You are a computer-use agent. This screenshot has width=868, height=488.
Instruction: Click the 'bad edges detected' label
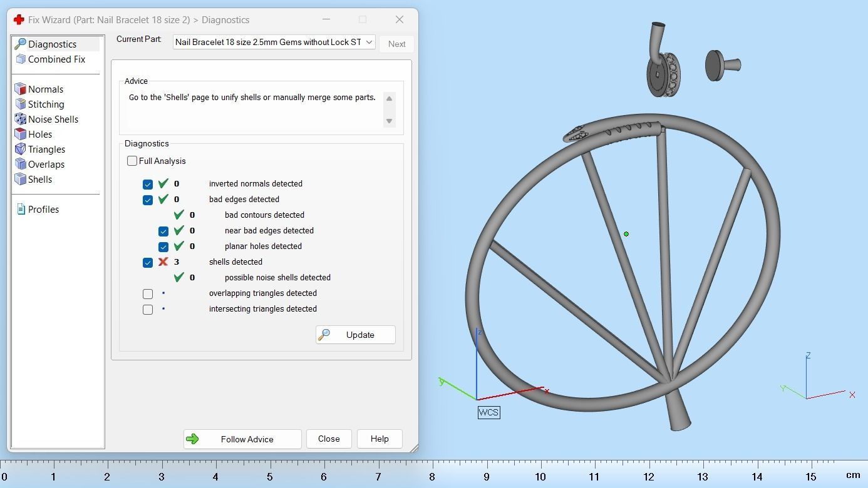pos(244,199)
